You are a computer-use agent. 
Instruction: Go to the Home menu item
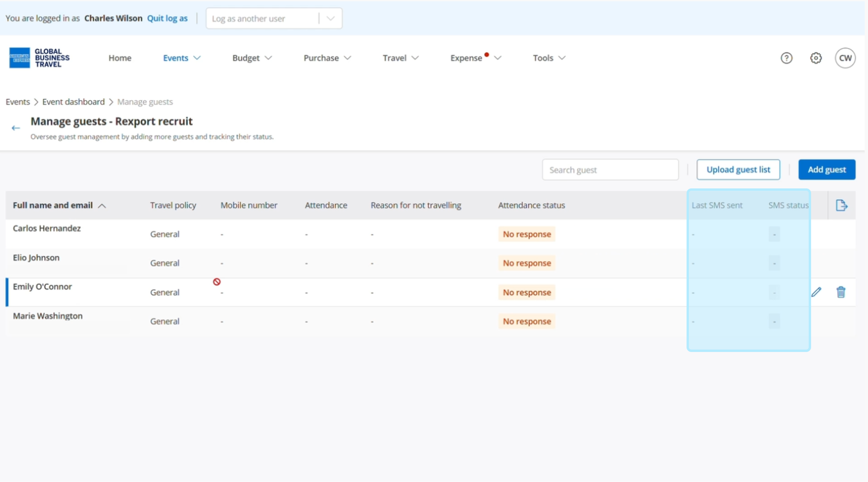tap(120, 58)
